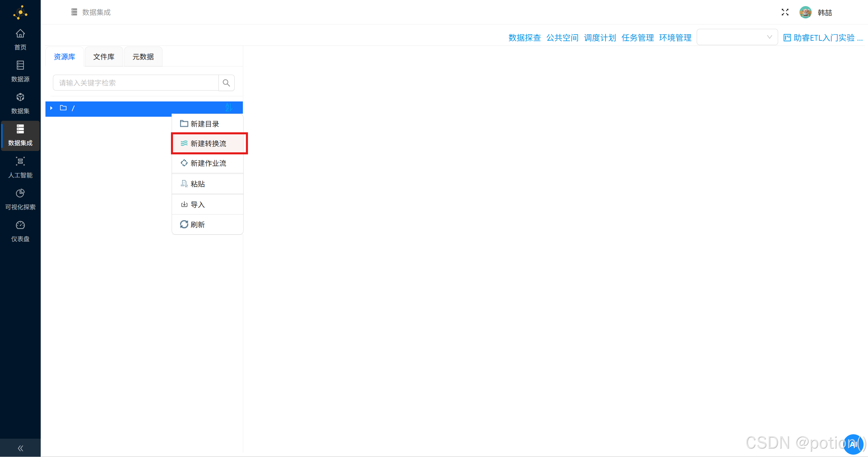The height and width of the screenshot is (457, 868).
Task: Expand the root folder tree arrow
Action: pos(51,108)
